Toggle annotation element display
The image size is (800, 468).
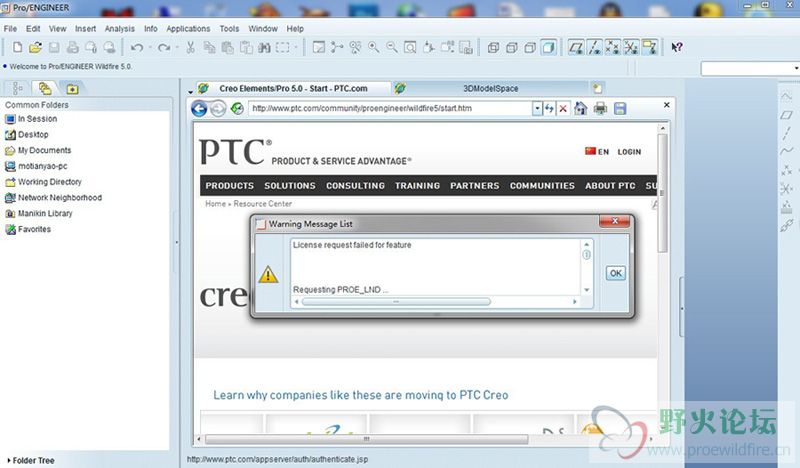pos(649,47)
